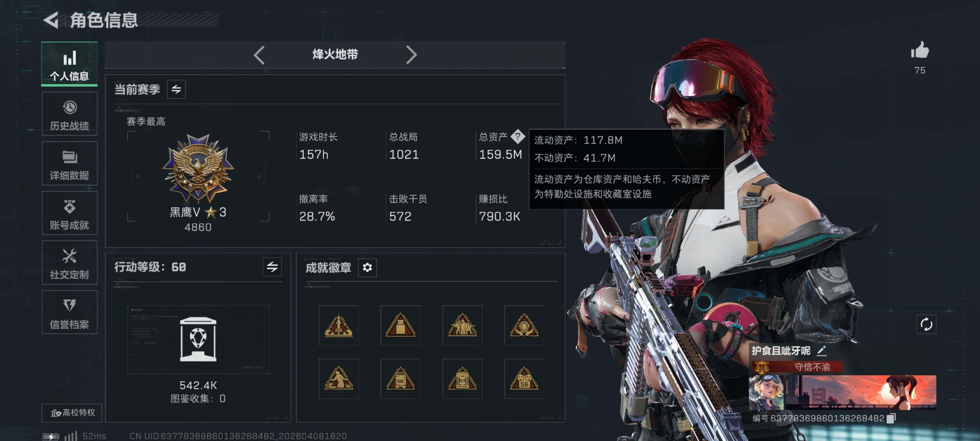980x441 pixels.
Task: Click the question mark next to 总资产
Action: coord(517,137)
